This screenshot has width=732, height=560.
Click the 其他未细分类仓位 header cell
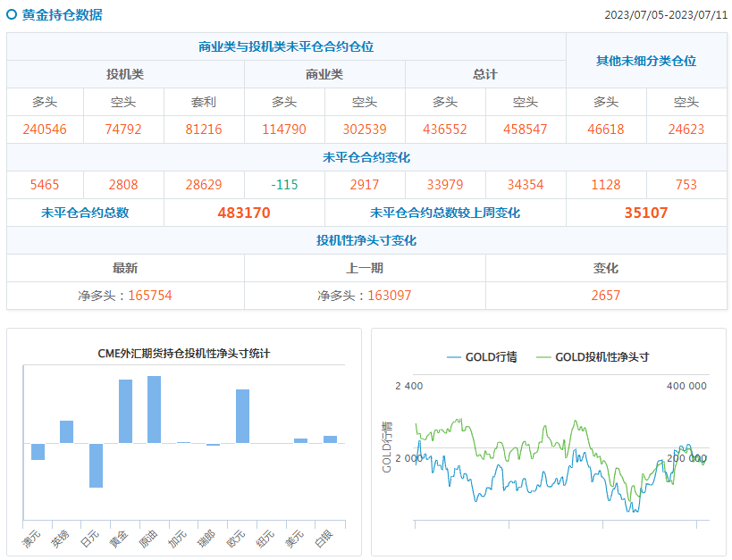pyautogui.click(x=646, y=61)
